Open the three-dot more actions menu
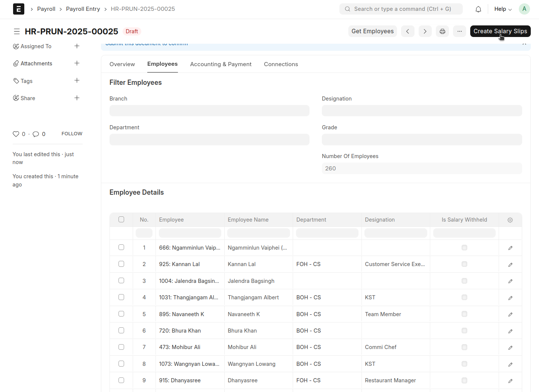 coord(459,31)
